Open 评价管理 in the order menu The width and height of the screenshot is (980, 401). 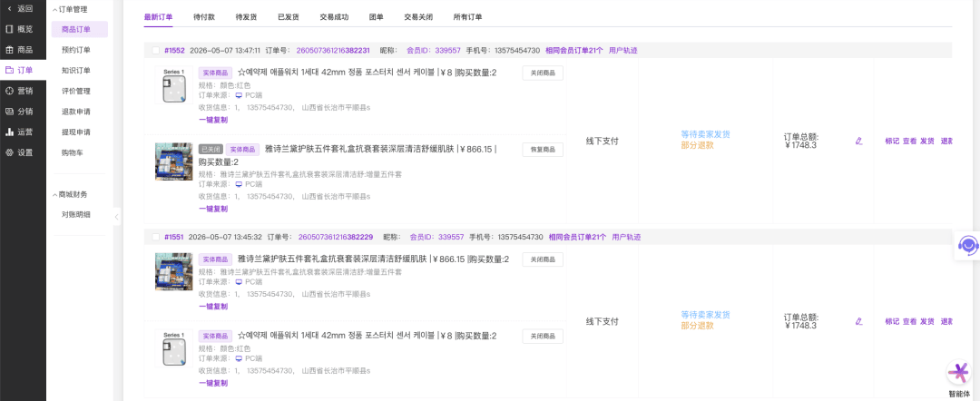click(76, 92)
